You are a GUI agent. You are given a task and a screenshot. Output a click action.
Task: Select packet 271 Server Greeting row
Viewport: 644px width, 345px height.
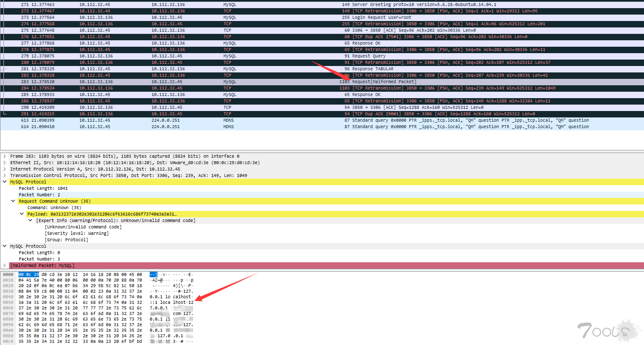(x=322, y=4)
